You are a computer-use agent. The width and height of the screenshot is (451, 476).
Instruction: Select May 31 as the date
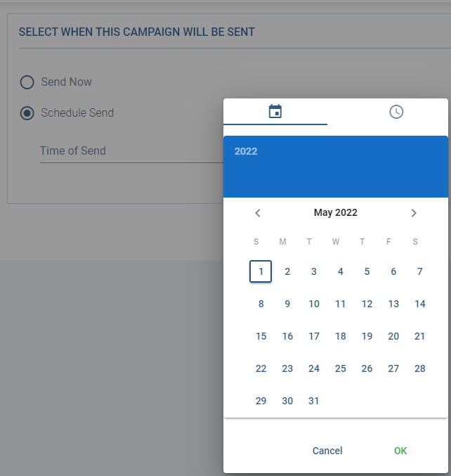coord(314,401)
